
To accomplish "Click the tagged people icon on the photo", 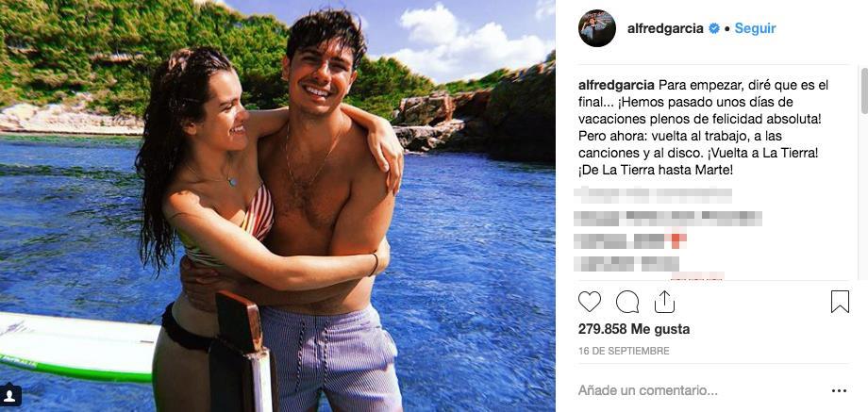I will pyautogui.click(x=10, y=395).
